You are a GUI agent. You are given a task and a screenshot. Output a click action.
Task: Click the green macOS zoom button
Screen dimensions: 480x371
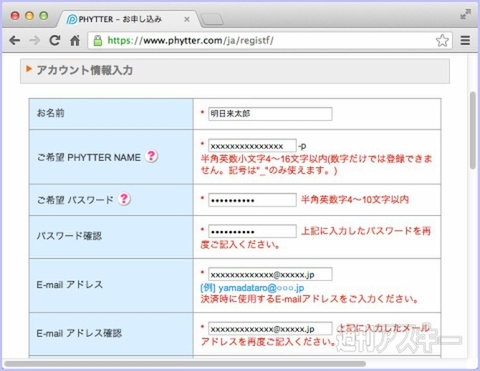click(44, 16)
